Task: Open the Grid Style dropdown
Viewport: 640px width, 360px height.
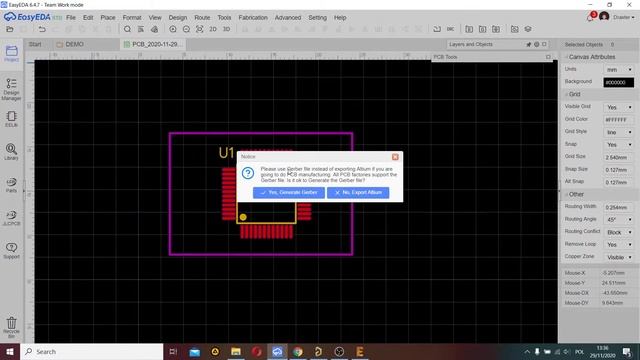Action: coord(618,132)
